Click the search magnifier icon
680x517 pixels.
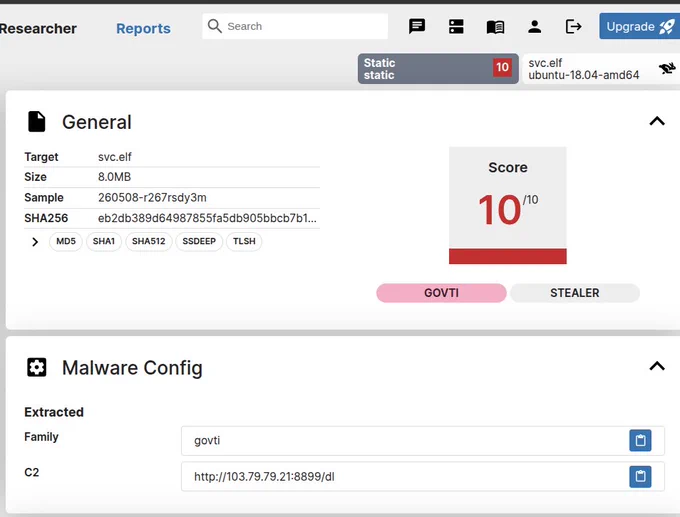click(214, 26)
